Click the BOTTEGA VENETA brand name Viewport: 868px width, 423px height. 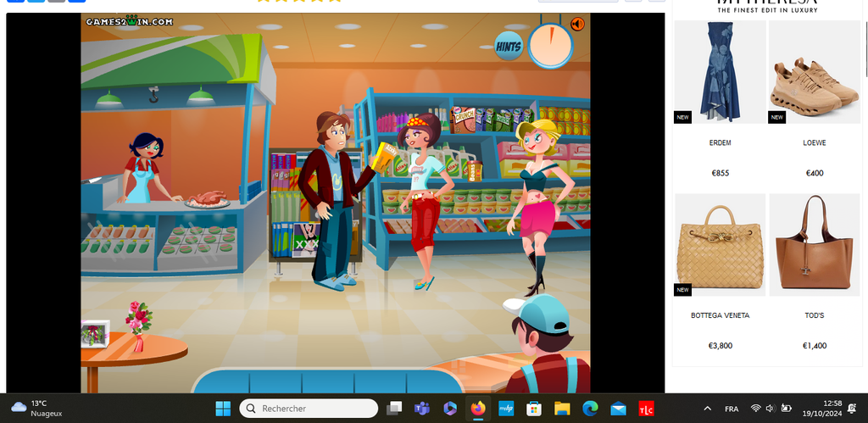click(720, 315)
